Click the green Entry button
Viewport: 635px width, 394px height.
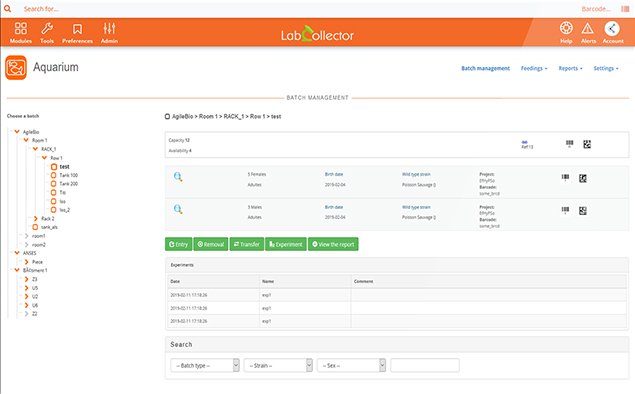tap(179, 244)
